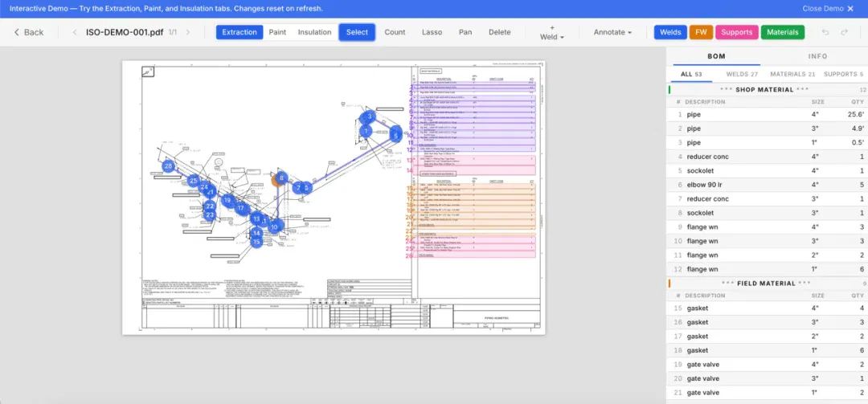Click weld marker 3 on isometric
This screenshot has width=868, height=404.
368,116
